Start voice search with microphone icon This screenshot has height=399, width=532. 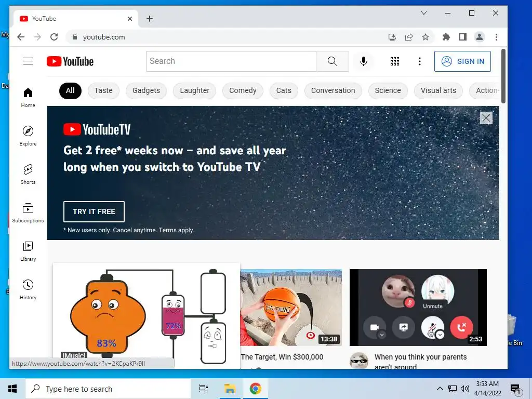click(363, 61)
